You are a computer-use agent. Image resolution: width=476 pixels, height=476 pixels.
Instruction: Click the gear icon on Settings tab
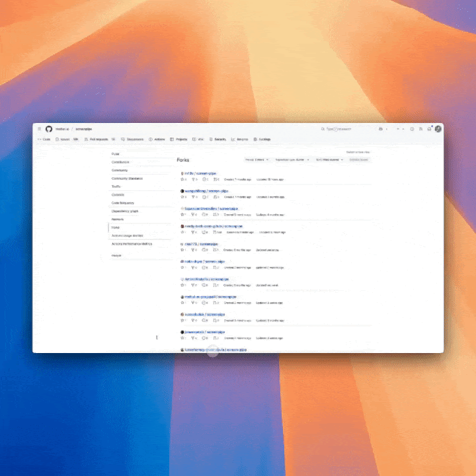255,139
